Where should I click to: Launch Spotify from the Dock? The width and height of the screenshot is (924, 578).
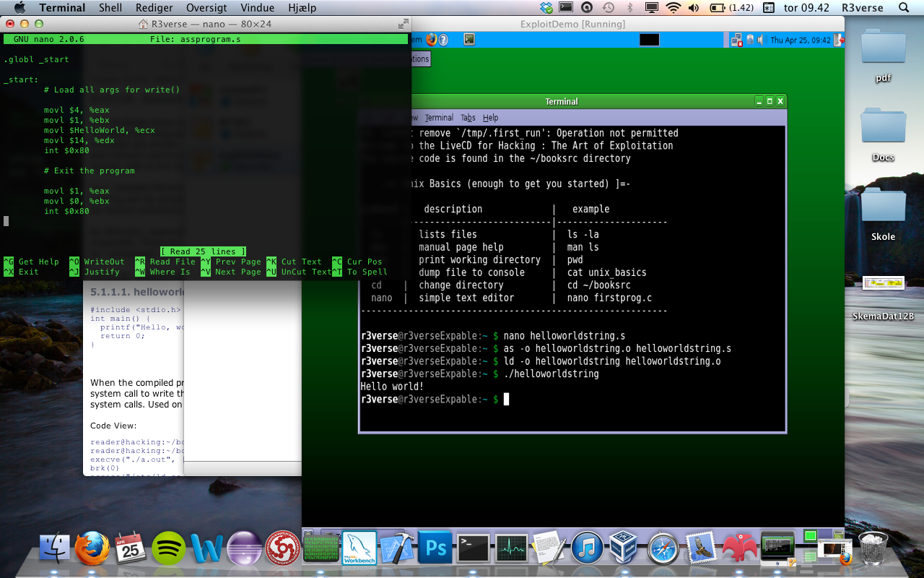(169, 548)
